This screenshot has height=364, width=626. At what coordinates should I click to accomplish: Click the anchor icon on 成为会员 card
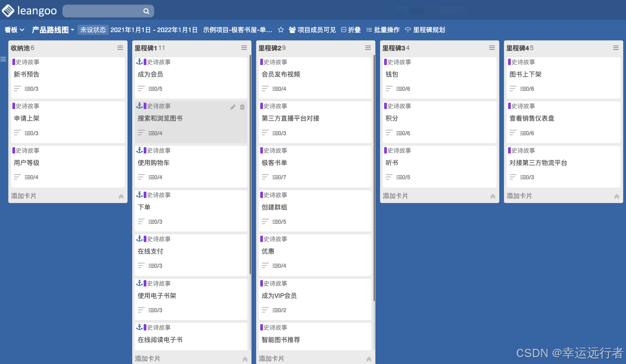click(x=140, y=61)
